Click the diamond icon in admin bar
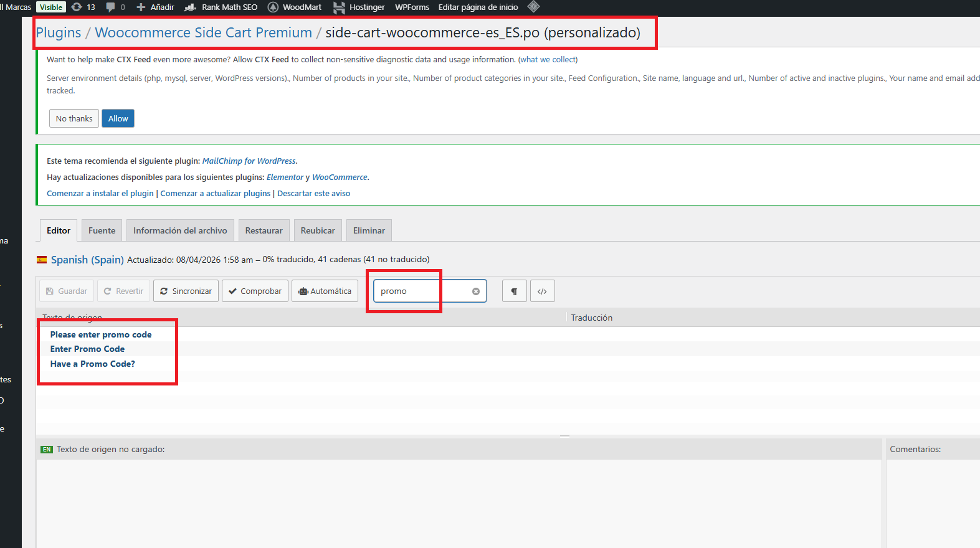 click(533, 7)
